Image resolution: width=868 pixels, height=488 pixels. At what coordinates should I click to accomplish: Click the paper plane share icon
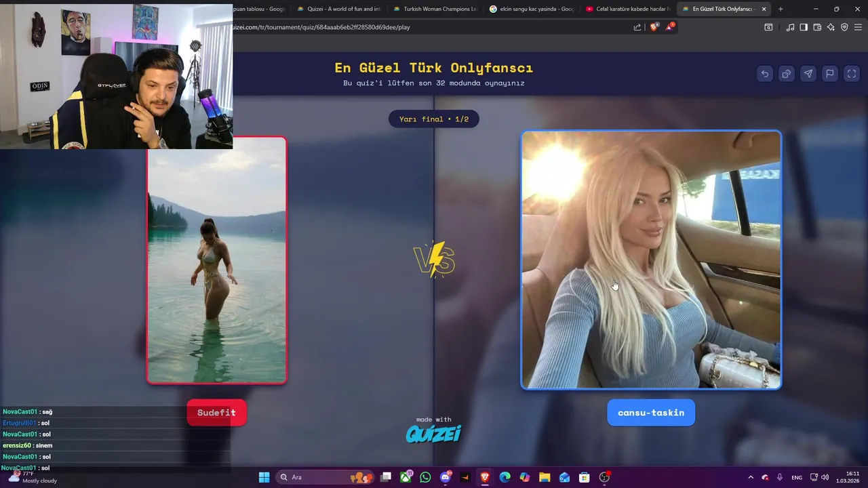click(x=808, y=74)
